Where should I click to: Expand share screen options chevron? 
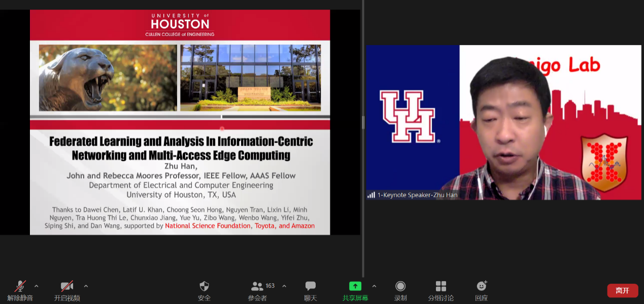point(374,286)
